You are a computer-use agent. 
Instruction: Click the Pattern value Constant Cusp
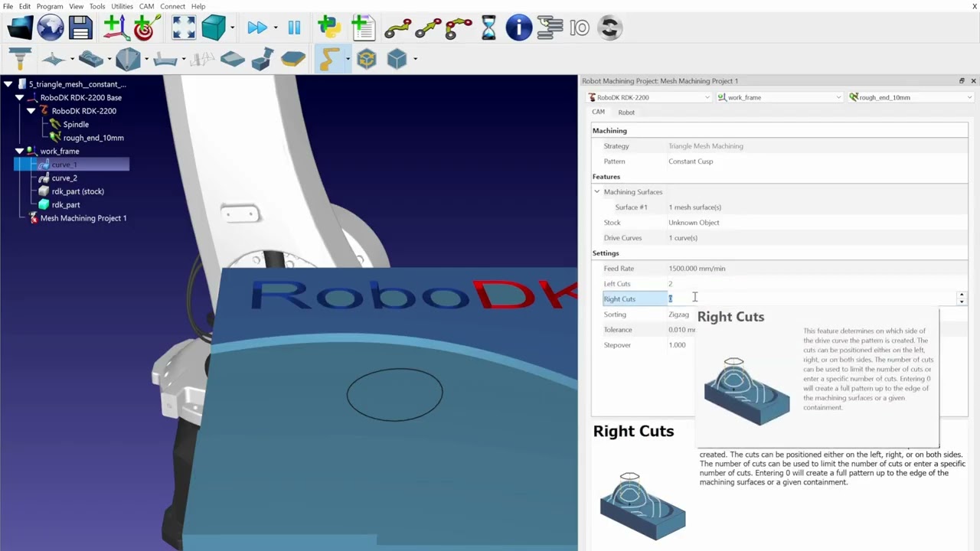point(691,161)
